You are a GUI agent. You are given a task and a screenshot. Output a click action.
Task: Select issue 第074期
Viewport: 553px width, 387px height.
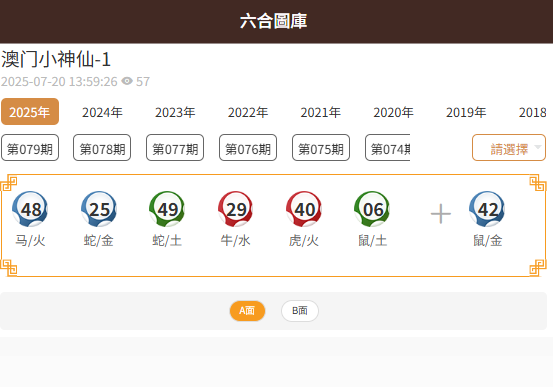click(x=388, y=148)
